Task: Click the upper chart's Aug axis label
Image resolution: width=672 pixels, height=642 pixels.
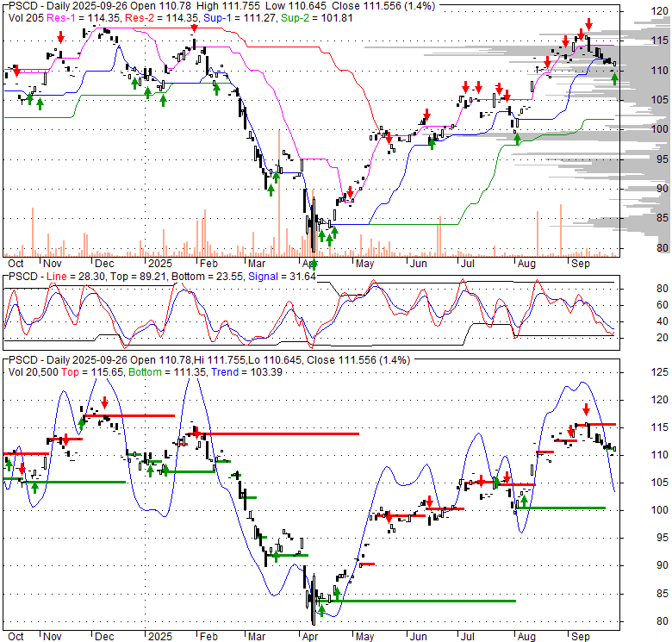Action: (x=526, y=264)
